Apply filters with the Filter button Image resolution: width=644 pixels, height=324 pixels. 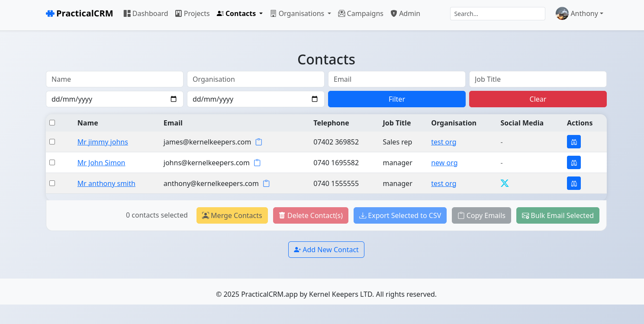tap(397, 99)
